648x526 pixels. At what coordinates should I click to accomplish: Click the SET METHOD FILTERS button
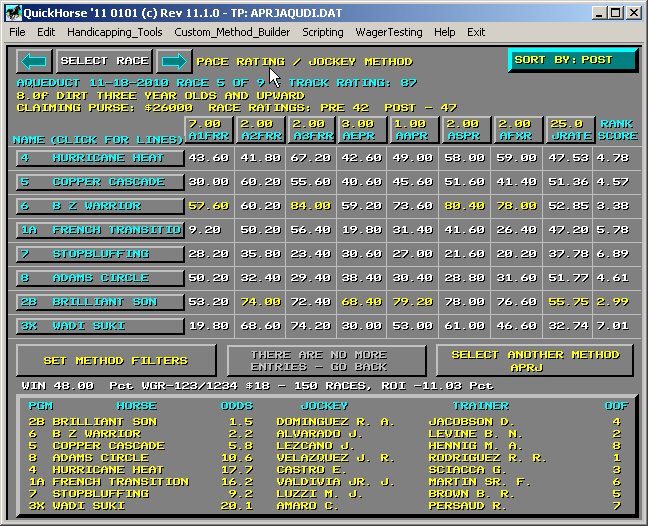click(x=115, y=360)
